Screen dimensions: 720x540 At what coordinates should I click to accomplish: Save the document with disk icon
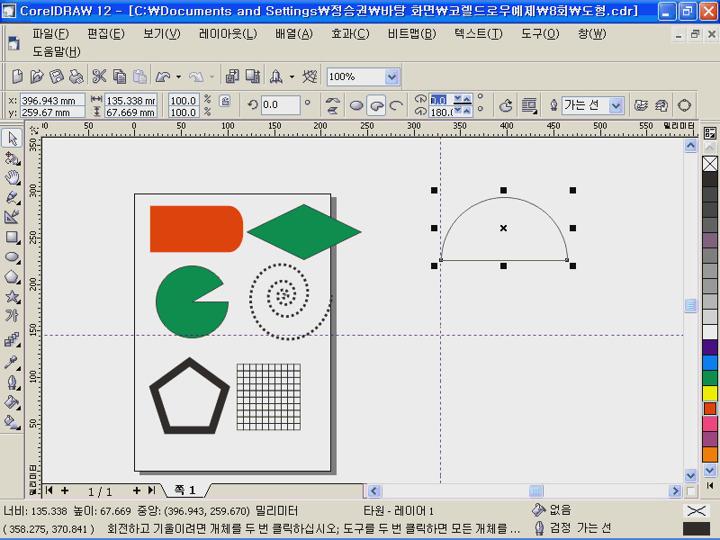[56, 76]
